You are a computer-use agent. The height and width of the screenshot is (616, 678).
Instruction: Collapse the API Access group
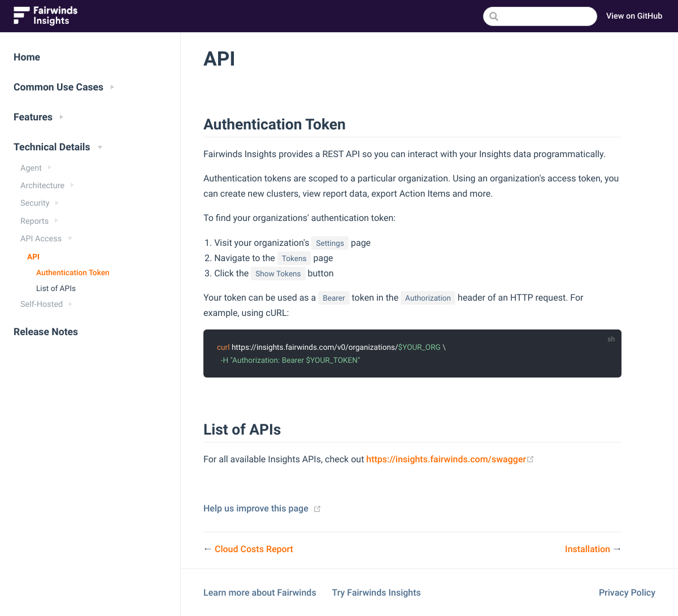pyautogui.click(x=70, y=238)
